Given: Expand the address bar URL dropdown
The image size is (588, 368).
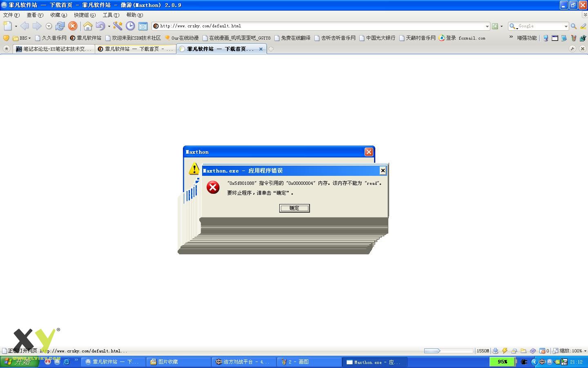Looking at the screenshot, I should (x=487, y=26).
